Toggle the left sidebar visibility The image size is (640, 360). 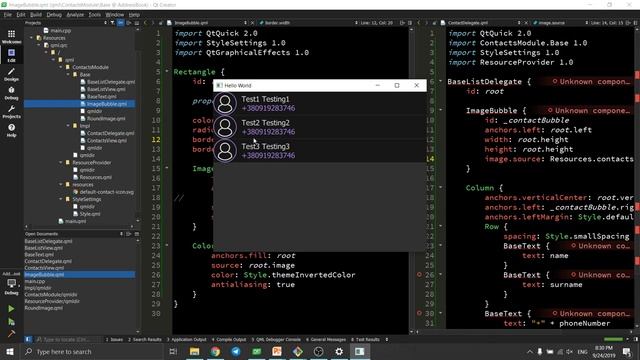pyautogui.click(x=28, y=339)
